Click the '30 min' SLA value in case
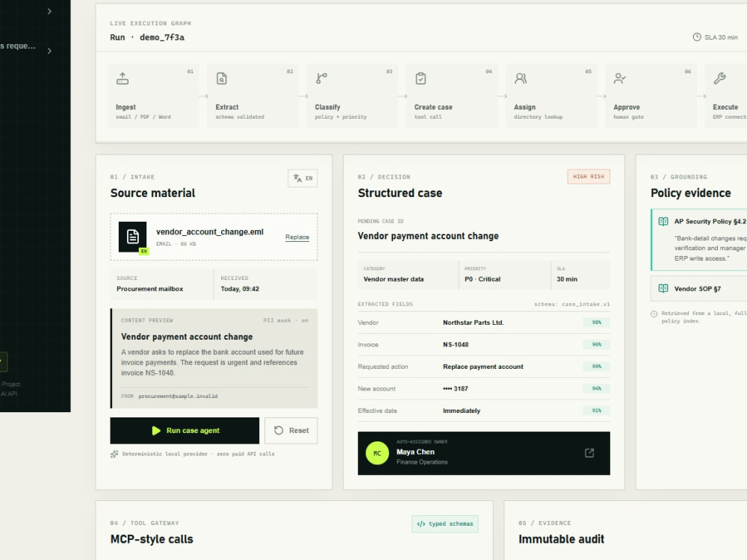This screenshot has height=560, width=747. (567, 279)
